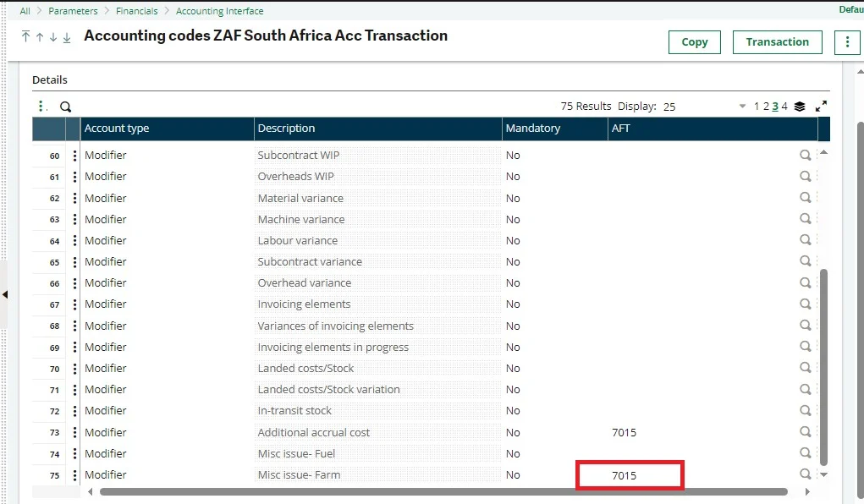This screenshot has width=864, height=504.
Task: Expand the Details grid to full screen
Action: [821, 107]
